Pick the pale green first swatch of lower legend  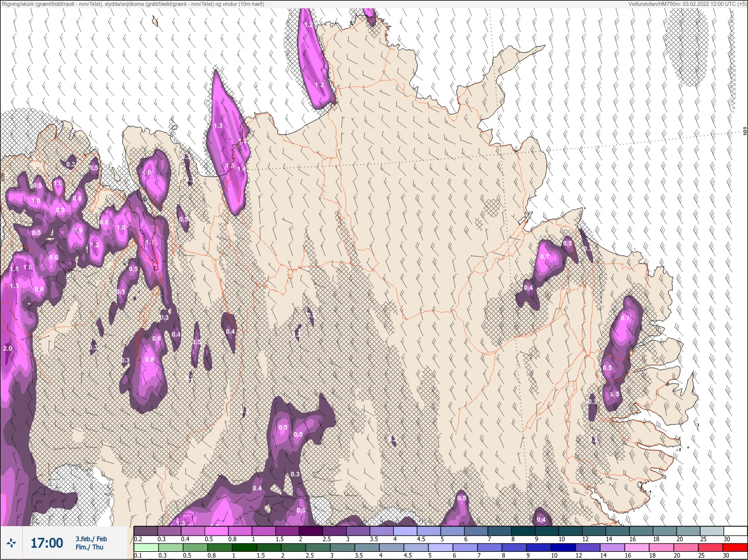click(146, 548)
